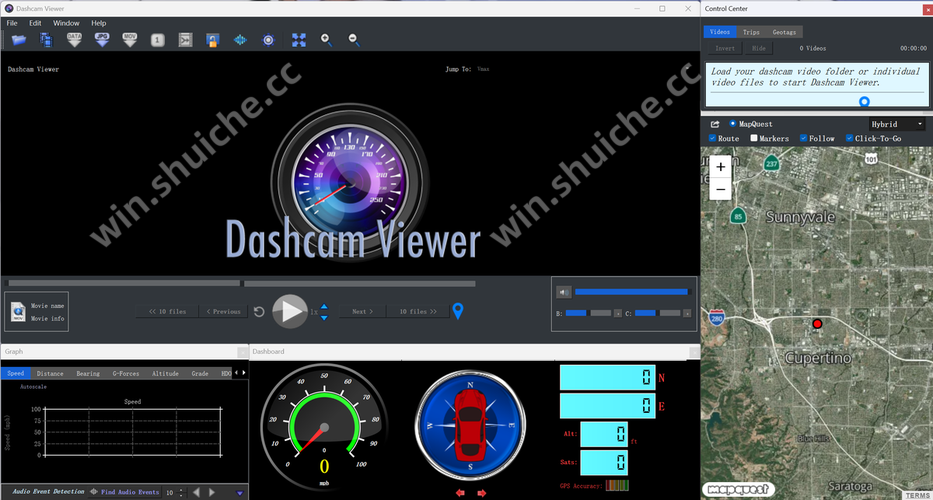Open the File menu

coord(12,23)
